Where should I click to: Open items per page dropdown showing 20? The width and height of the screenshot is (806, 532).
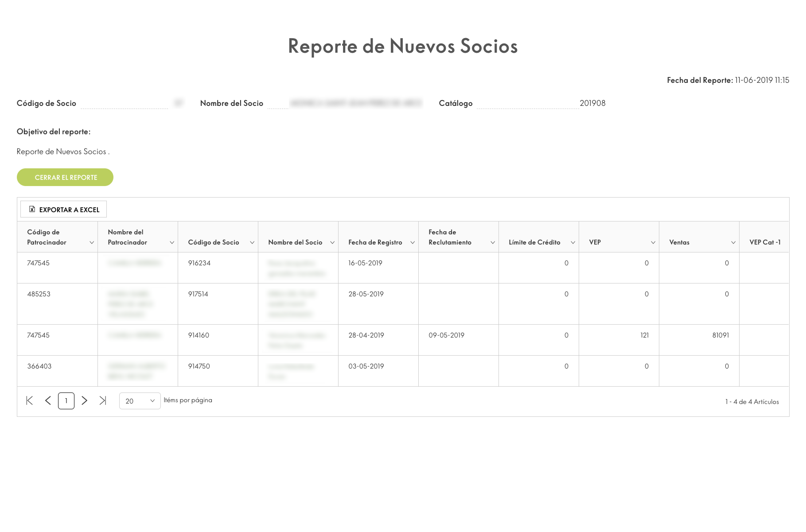(x=140, y=401)
